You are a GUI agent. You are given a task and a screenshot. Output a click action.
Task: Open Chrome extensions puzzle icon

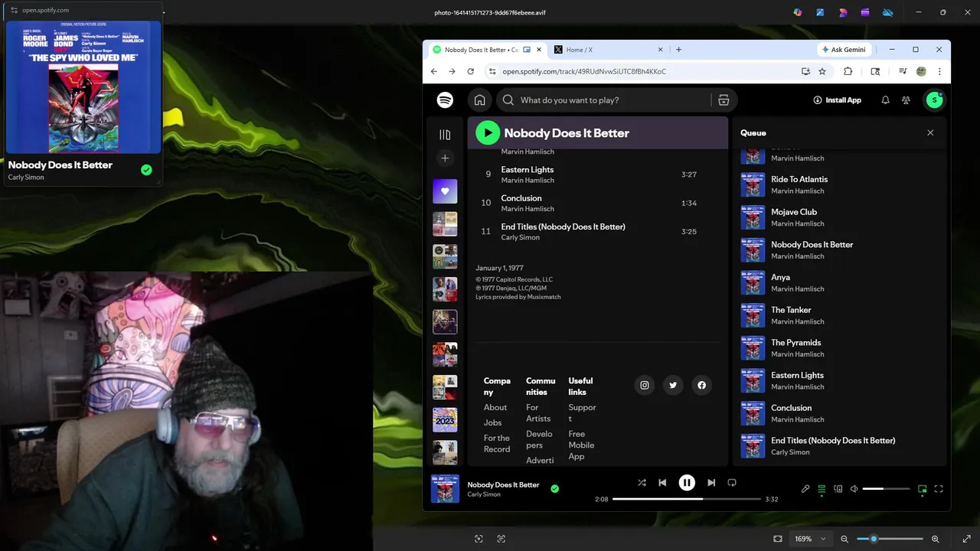pyautogui.click(x=848, y=71)
